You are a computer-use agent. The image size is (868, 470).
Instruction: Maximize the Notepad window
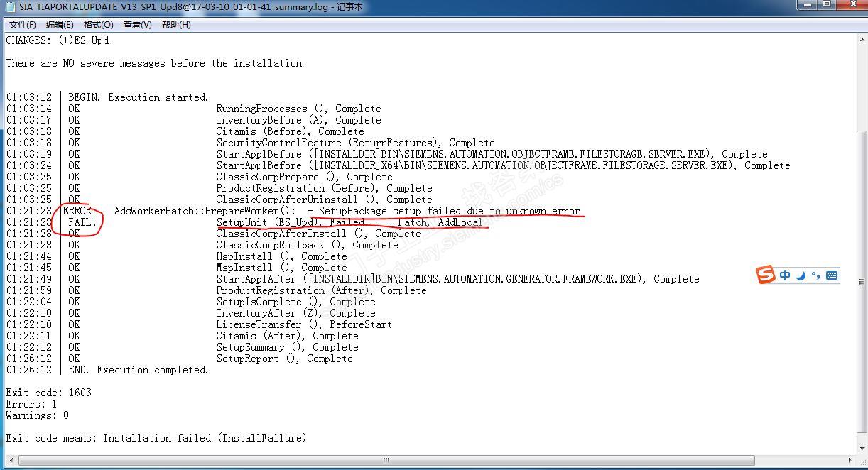tap(826, 6)
